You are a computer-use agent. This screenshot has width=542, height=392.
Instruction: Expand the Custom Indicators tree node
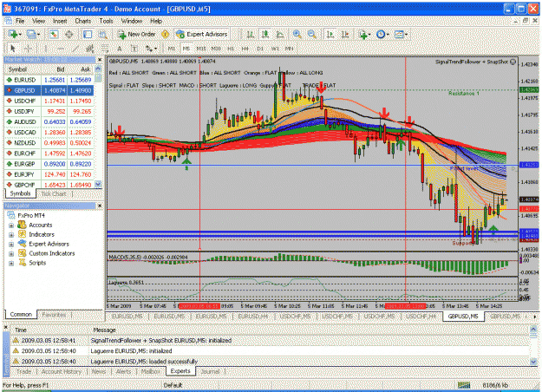tap(11, 254)
